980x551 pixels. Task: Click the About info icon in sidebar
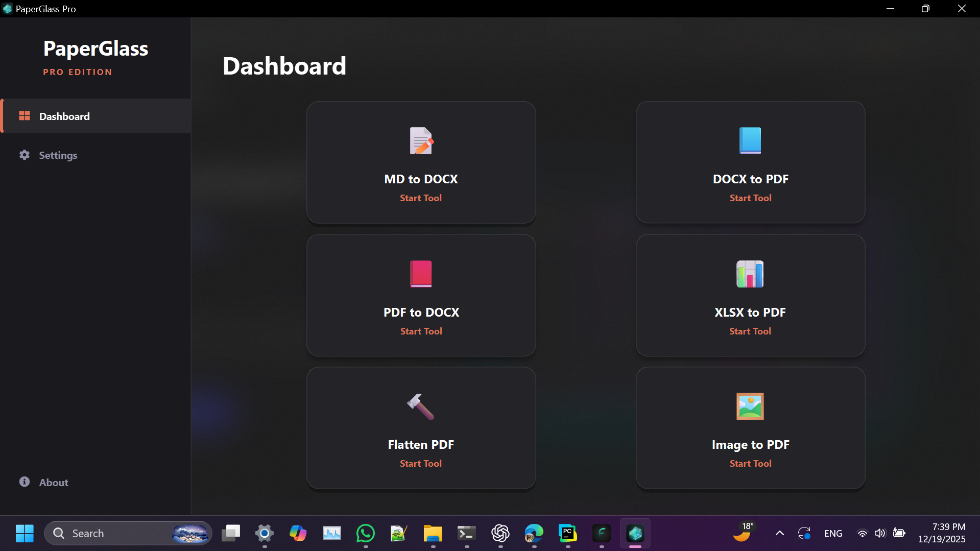25,482
